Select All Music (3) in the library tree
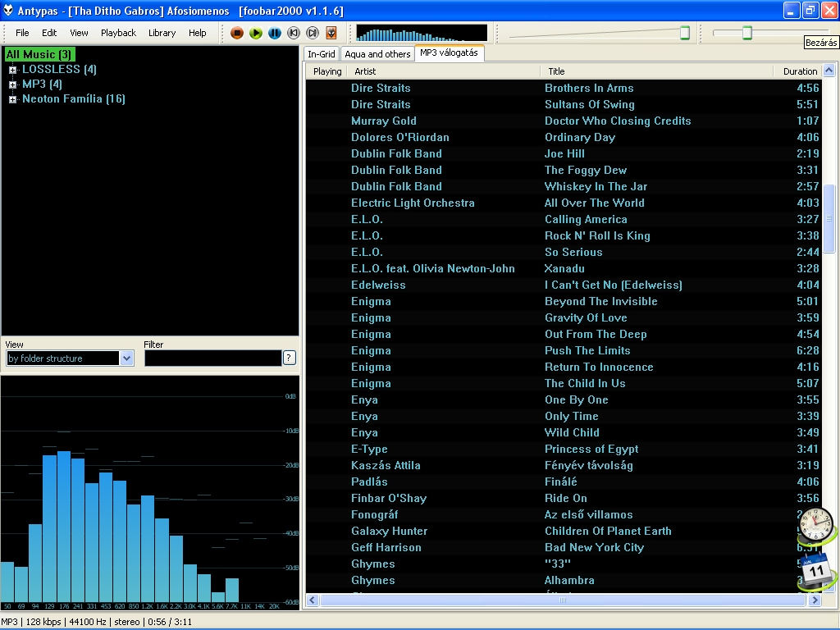840x630 pixels. pos(39,54)
